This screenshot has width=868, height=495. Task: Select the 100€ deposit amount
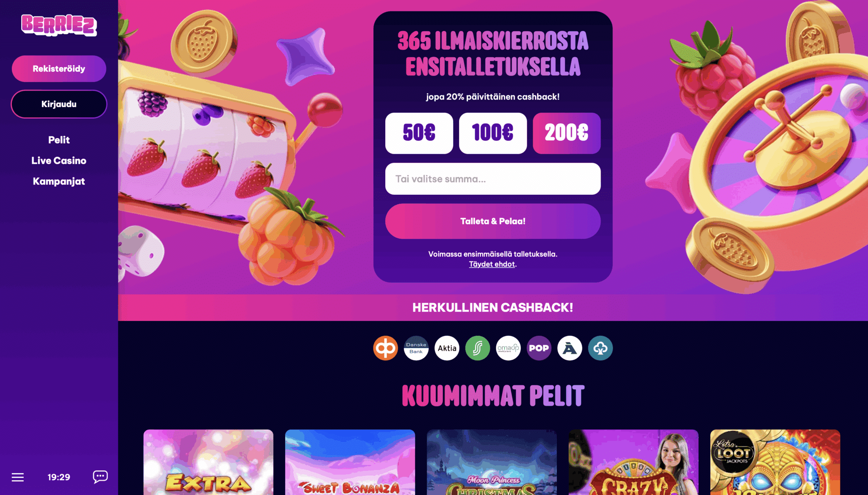(x=493, y=133)
